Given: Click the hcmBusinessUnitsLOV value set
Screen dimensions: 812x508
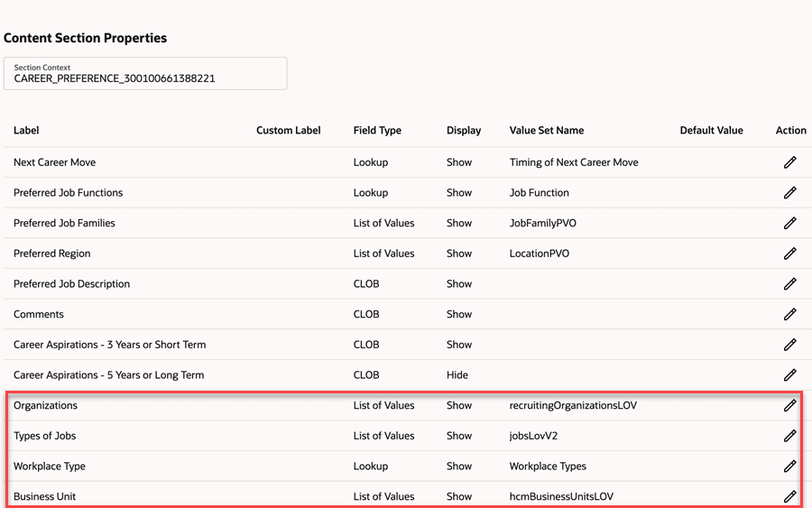Looking at the screenshot, I should [x=561, y=496].
